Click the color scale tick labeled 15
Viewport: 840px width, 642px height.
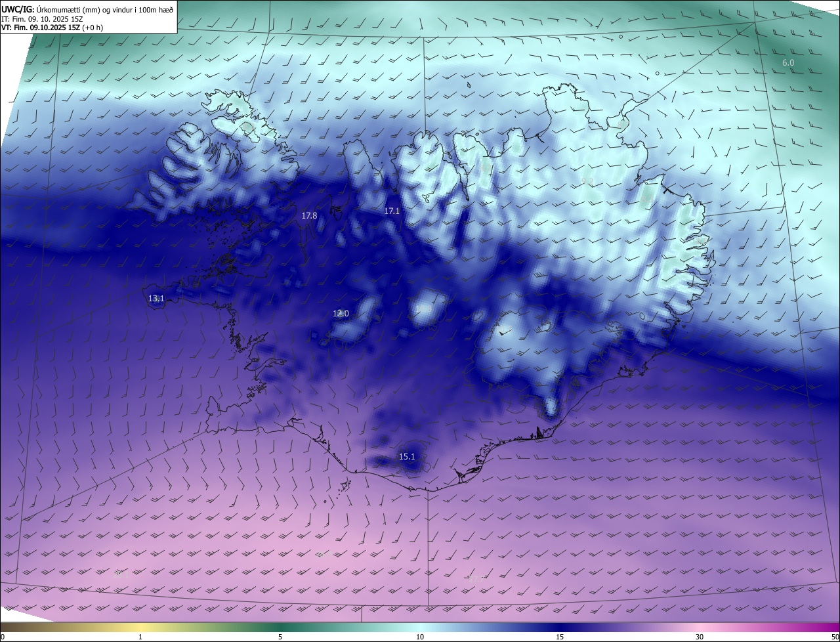[x=560, y=637]
